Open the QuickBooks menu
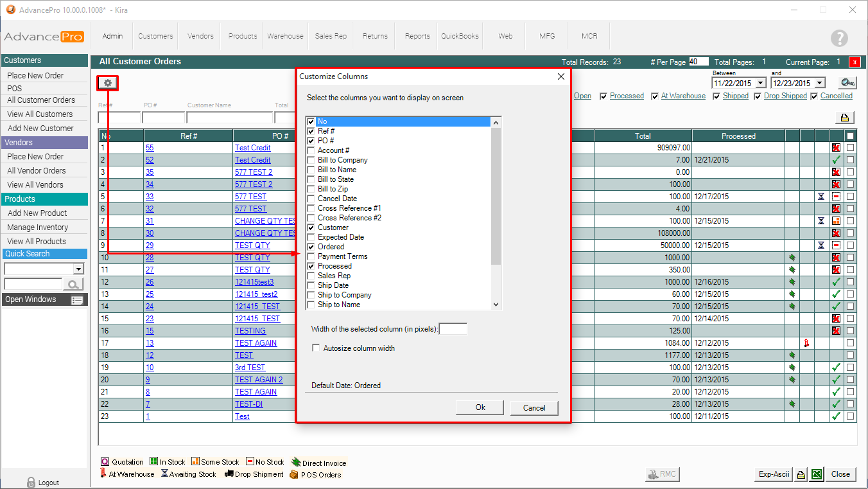This screenshot has height=489, width=868. click(460, 36)
